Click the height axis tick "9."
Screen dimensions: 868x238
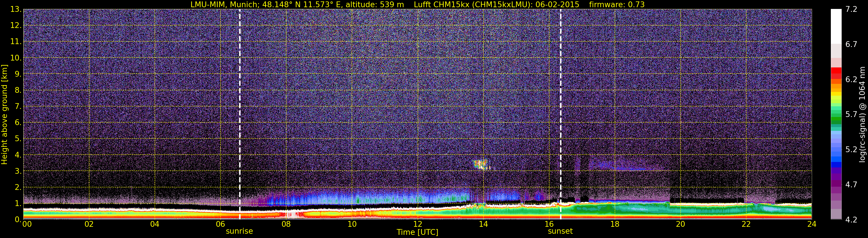pyautogui.click(x=18, y=74)
